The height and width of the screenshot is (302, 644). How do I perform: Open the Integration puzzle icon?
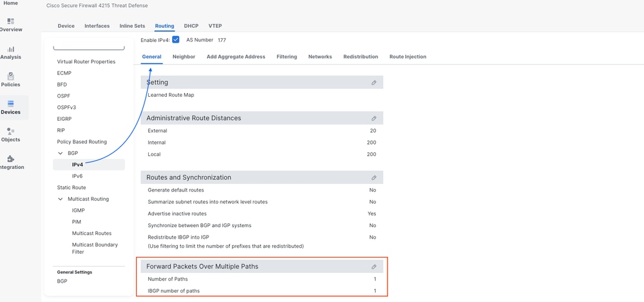pyautogui.click(x=11, y=159)
